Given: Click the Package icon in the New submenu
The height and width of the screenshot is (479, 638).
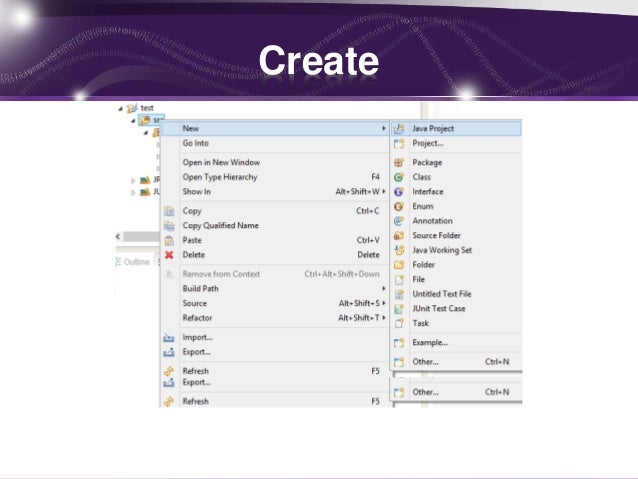Looking at the screenshot, I should pyautogui.click(x=399, y=162).
